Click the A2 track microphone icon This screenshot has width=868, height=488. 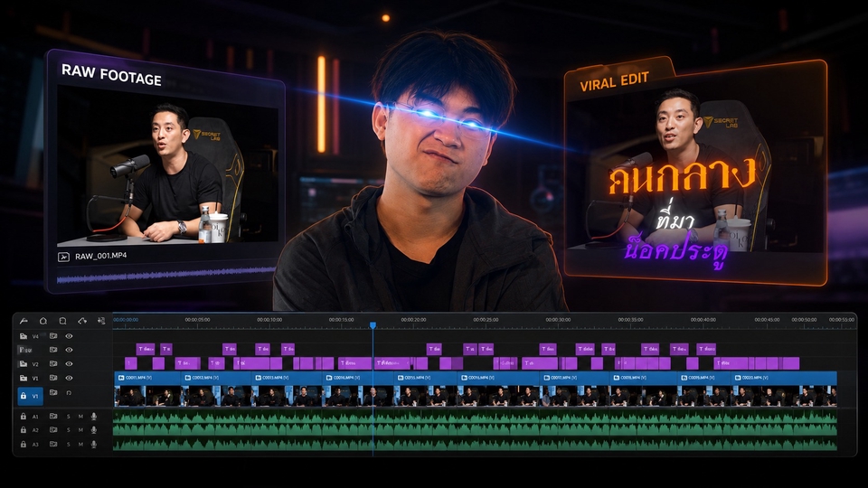[x=93, y=430]
